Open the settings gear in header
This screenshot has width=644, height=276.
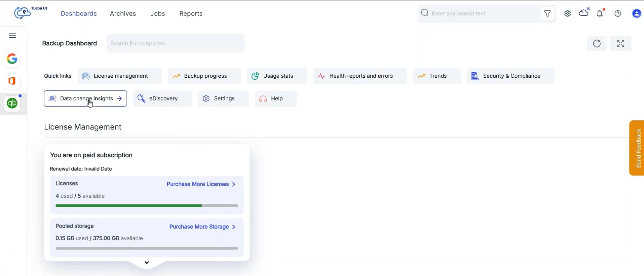pos(568,14)
